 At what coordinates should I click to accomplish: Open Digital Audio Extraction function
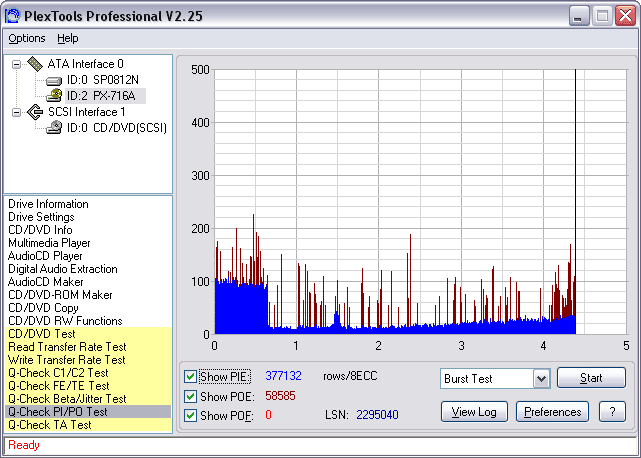point(63,269)
